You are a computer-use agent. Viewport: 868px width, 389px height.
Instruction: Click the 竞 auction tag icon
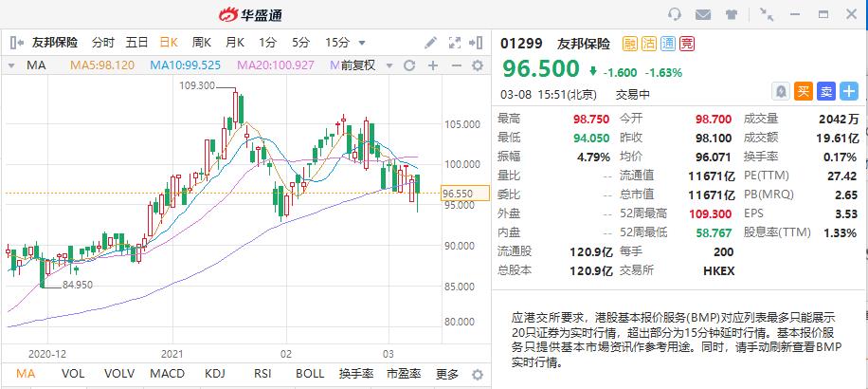click(687, 44)
